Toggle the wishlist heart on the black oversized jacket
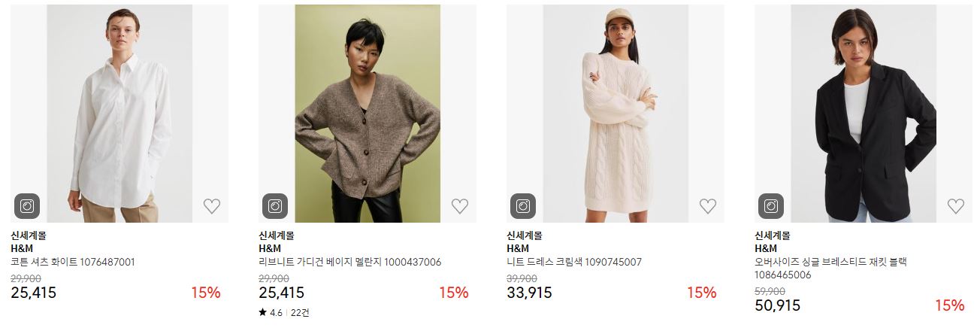The image size is (980, 328). pyautogui.click(x=956, y=206)
